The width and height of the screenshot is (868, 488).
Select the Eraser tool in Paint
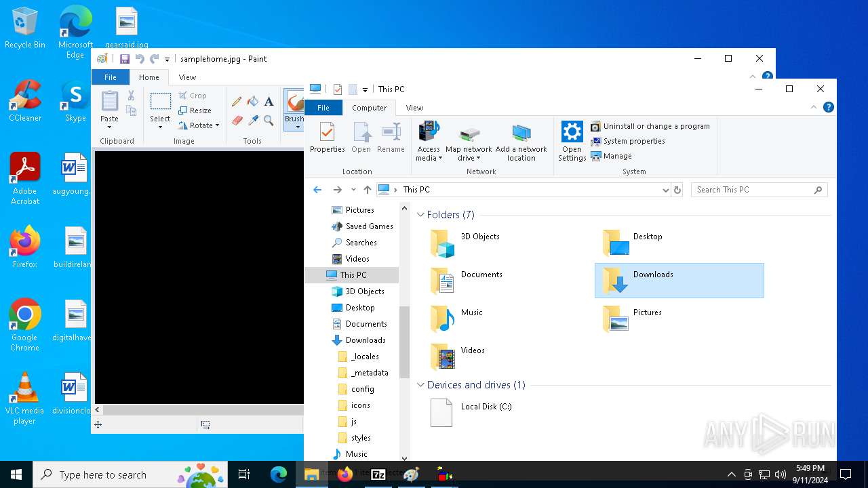coord(237,121)
